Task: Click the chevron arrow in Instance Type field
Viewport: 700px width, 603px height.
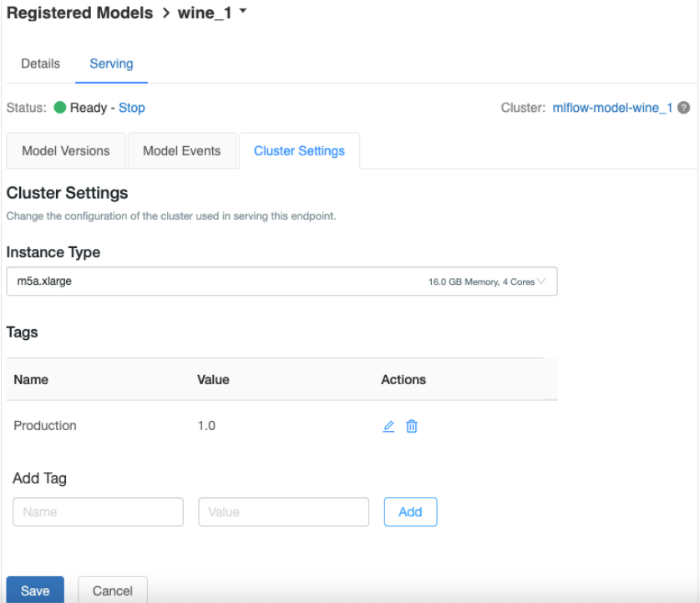Action: click(542, 281)
